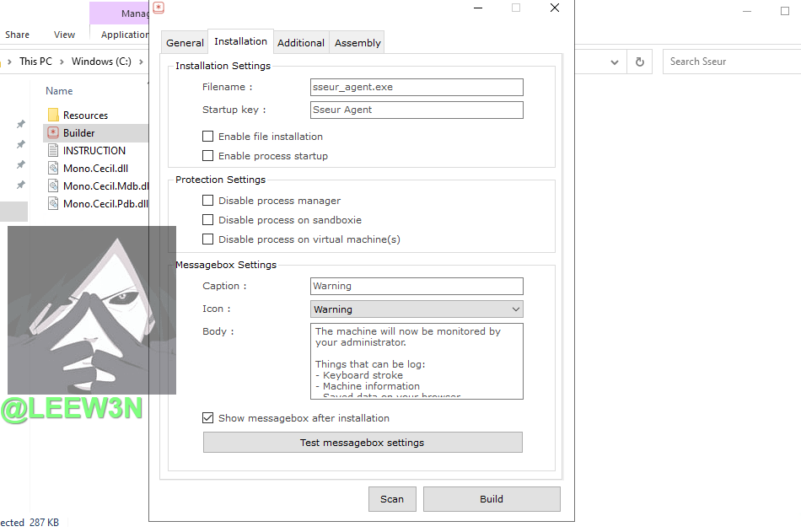Select the Mono.Cecil.Pdb.dll file icon
This screenshot has height=532, width=801.
(53, 203)
